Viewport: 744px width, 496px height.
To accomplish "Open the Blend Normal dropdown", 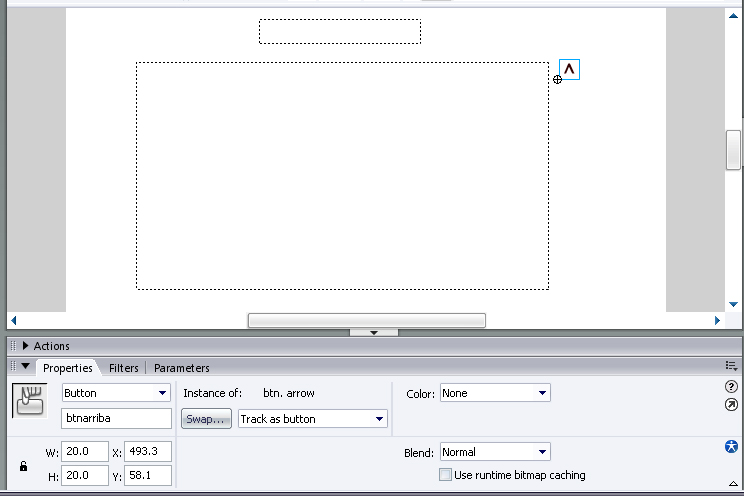I will tap(495, 452).
